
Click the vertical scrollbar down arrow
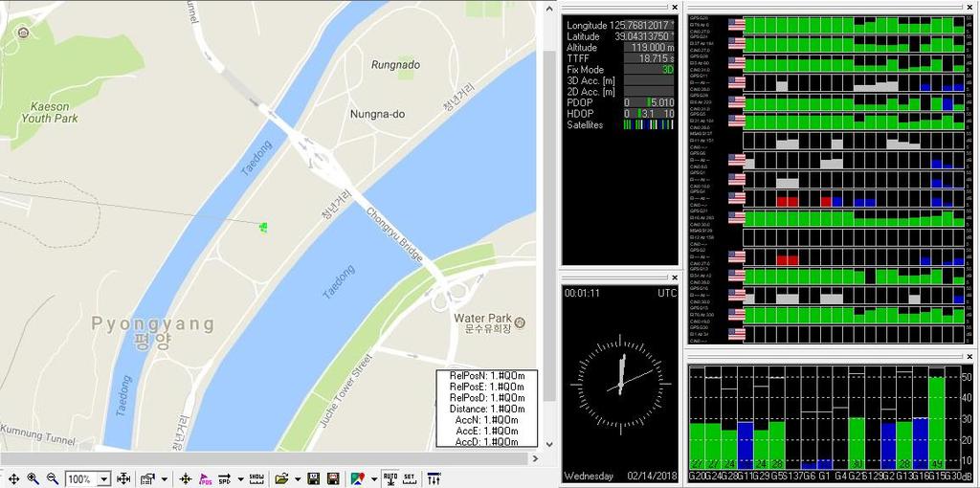point(549,444)
